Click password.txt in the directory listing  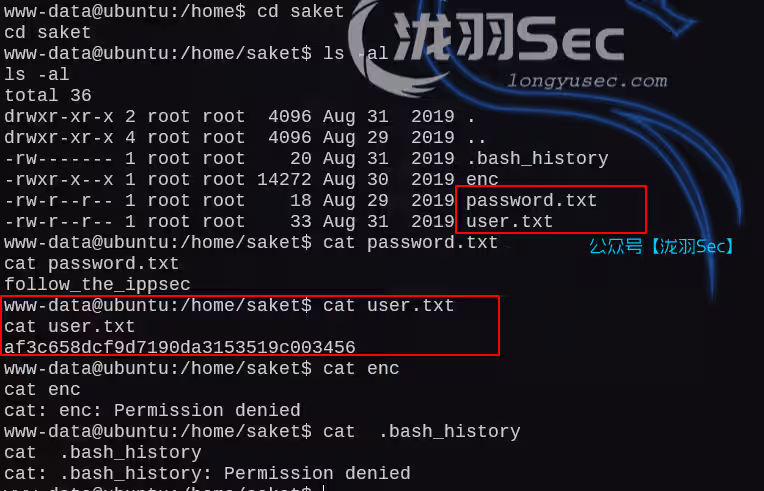pos(531,200)
